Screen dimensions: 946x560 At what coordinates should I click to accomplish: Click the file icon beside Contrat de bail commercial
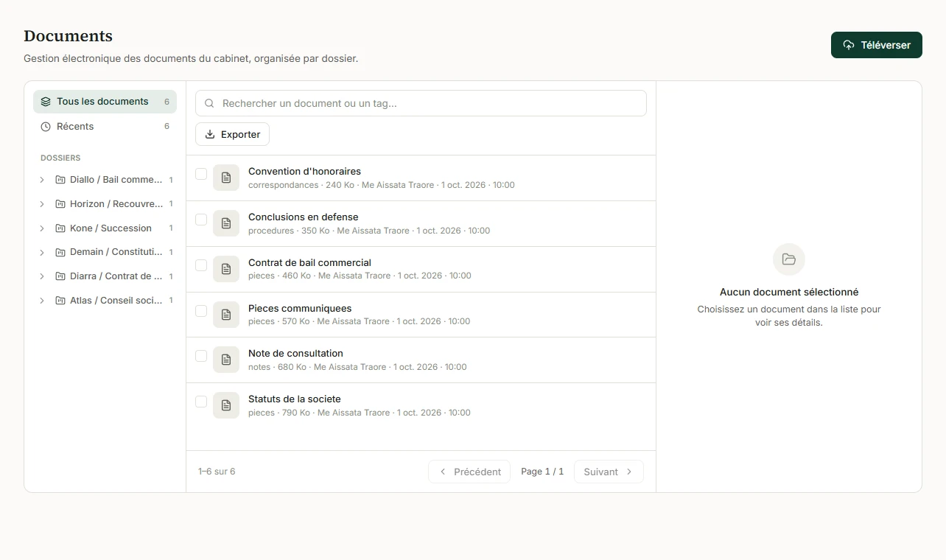pyautogui.click(x=226, y=269)
